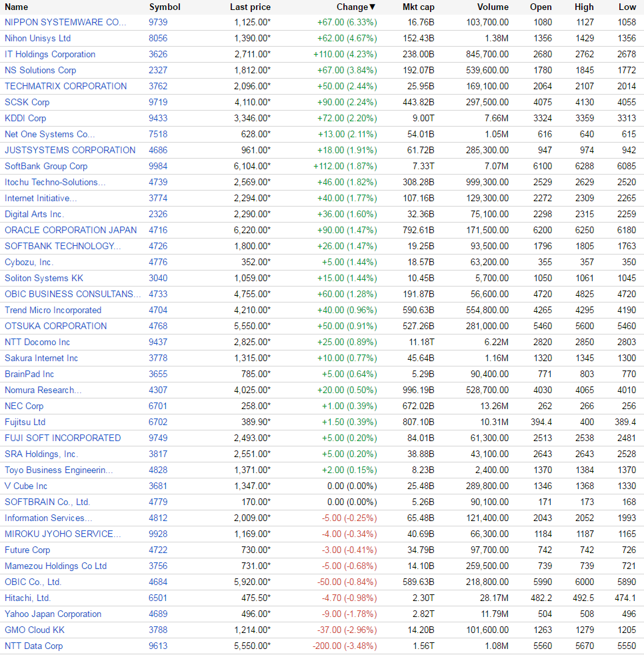644x655 pixels.
Task: Click the Name column header
Action: tap(16, 7)
